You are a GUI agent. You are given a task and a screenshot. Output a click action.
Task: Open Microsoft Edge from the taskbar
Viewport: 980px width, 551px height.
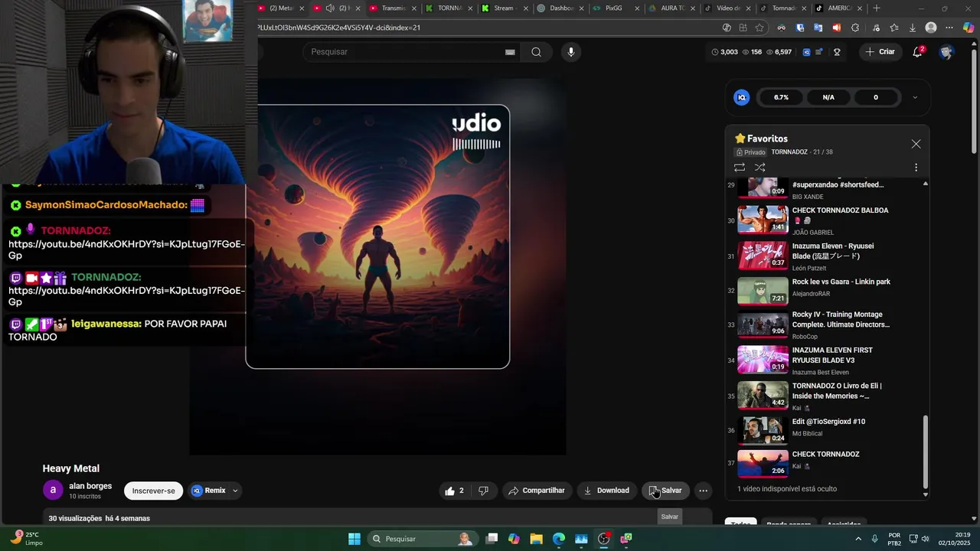[559, 539]
